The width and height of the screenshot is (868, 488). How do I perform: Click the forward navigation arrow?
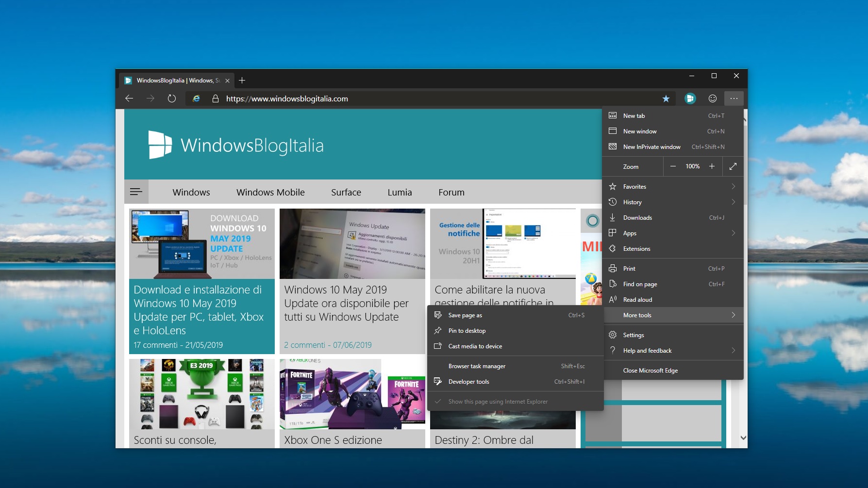(150, 98)
